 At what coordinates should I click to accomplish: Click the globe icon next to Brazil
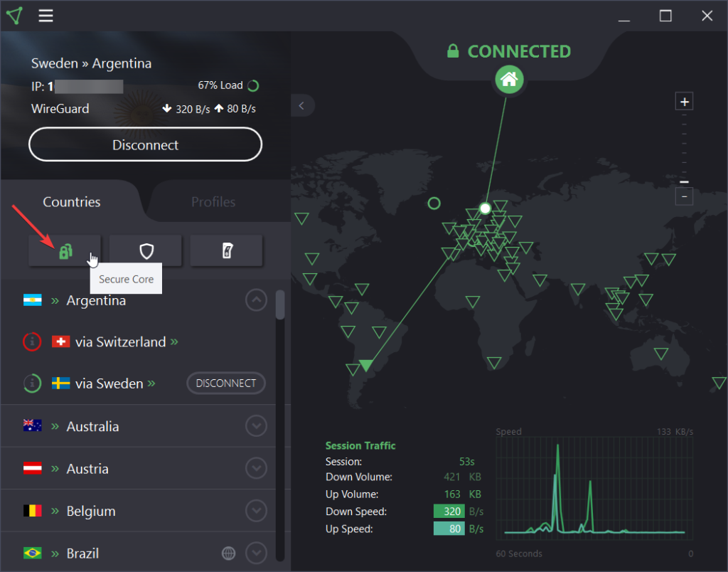228,553
